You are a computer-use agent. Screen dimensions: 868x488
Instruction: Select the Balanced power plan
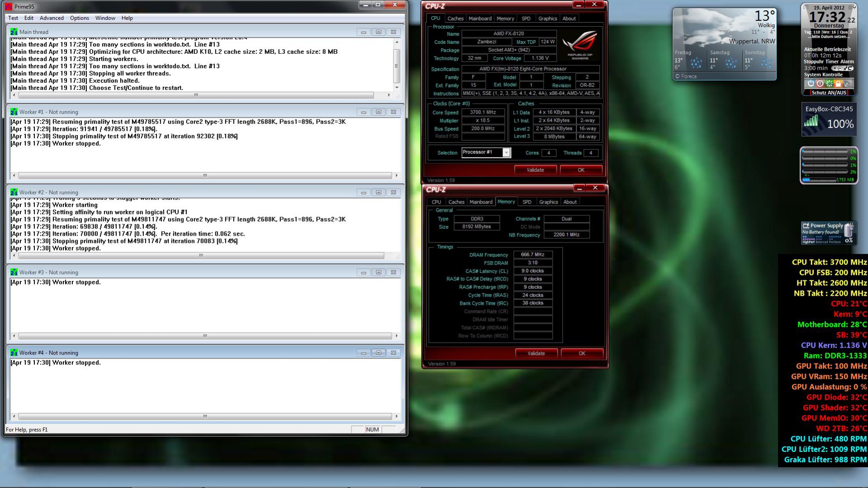click(822, 242)
